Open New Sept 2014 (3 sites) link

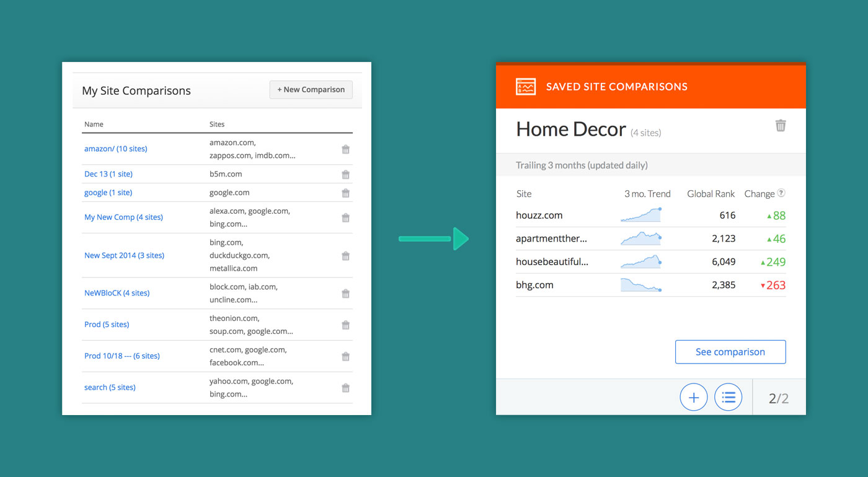pyautogui.click(x=125, y=255)
